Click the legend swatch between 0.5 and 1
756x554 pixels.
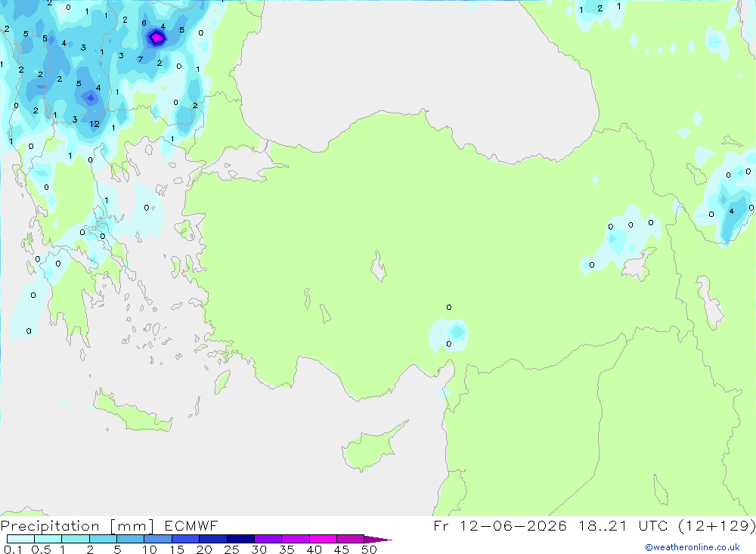(x=48, y=539)
